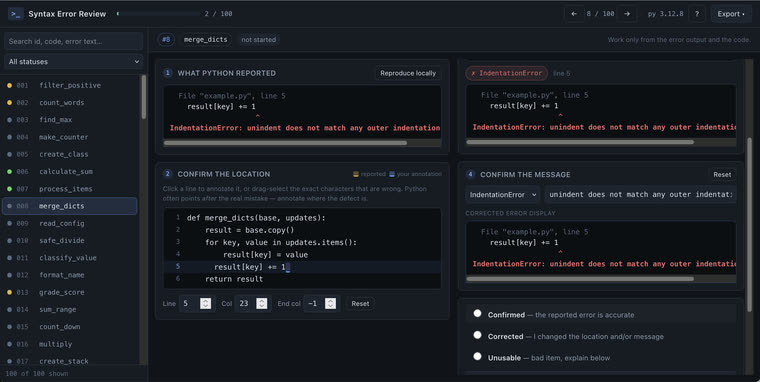Click the py 3.12.8 version label

click(x=665, y=14)
